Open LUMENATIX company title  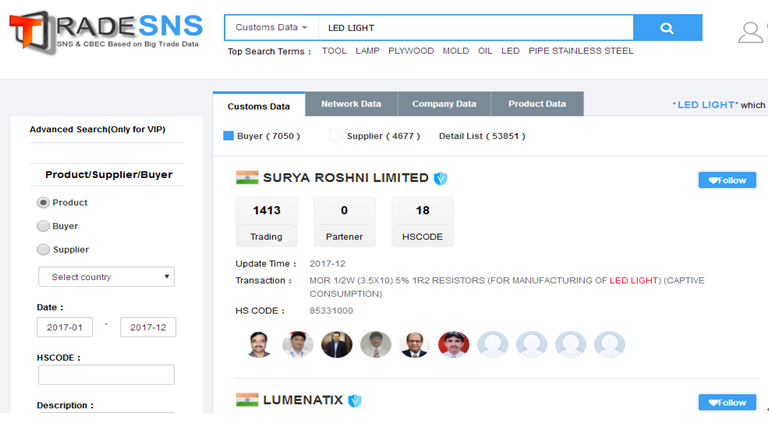303,400
